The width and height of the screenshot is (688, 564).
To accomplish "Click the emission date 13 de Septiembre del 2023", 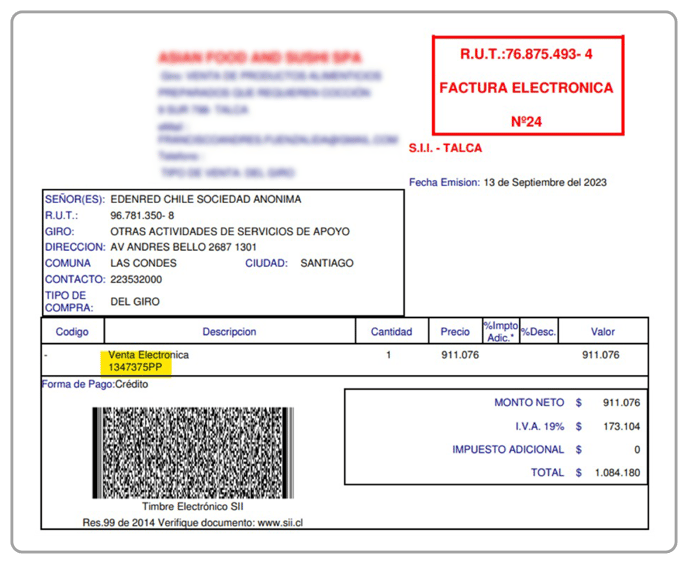I will 544,182.
